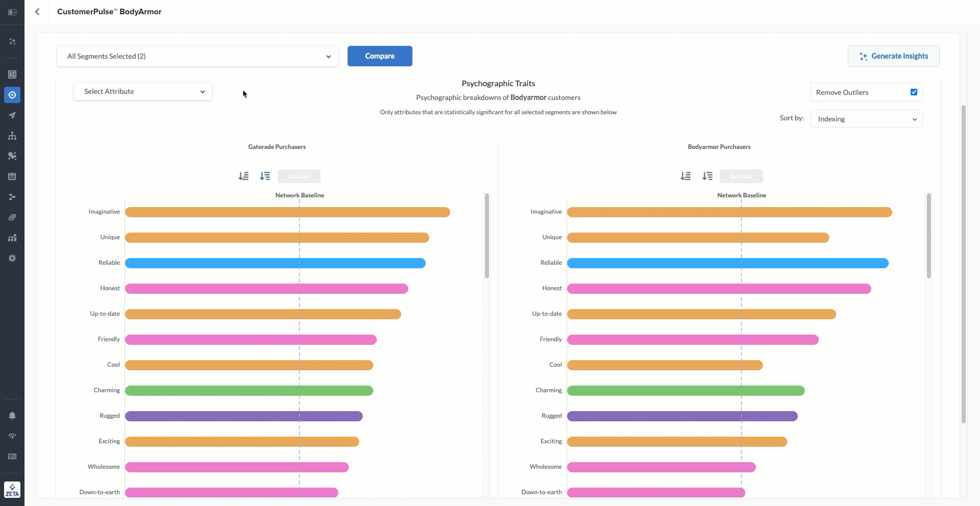
Task: Click the Compare button
Action: (x=380, y=56)
